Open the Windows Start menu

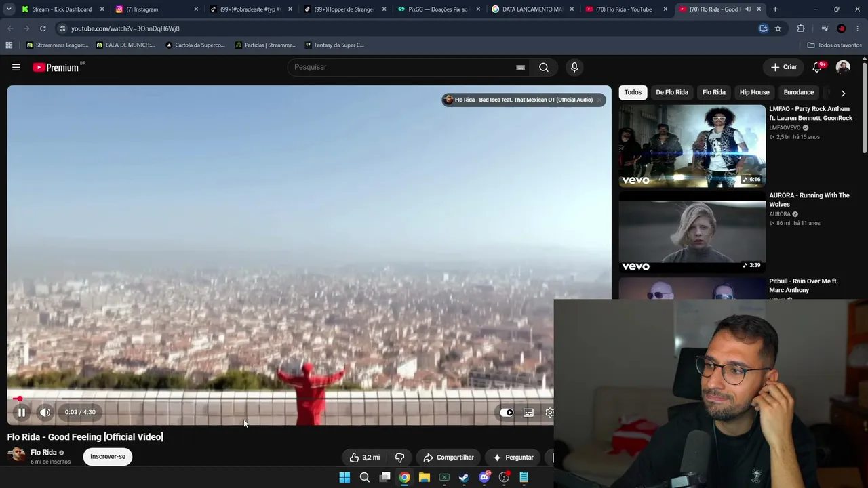point(344,477)
